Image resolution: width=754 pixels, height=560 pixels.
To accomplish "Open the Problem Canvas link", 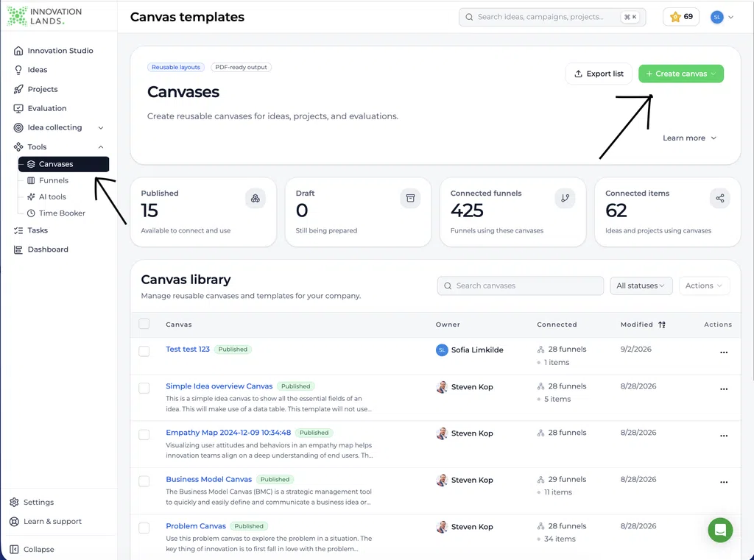I will click(196, 526).
